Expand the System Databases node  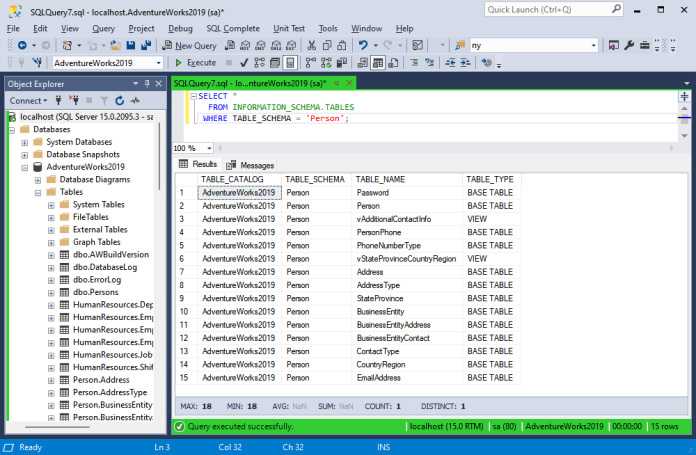click(x=25, y=141)
